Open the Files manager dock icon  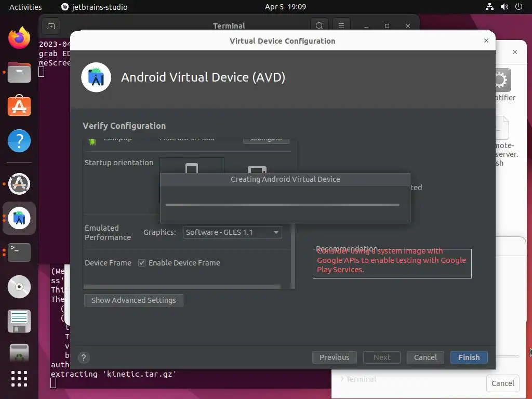[19, 72]
